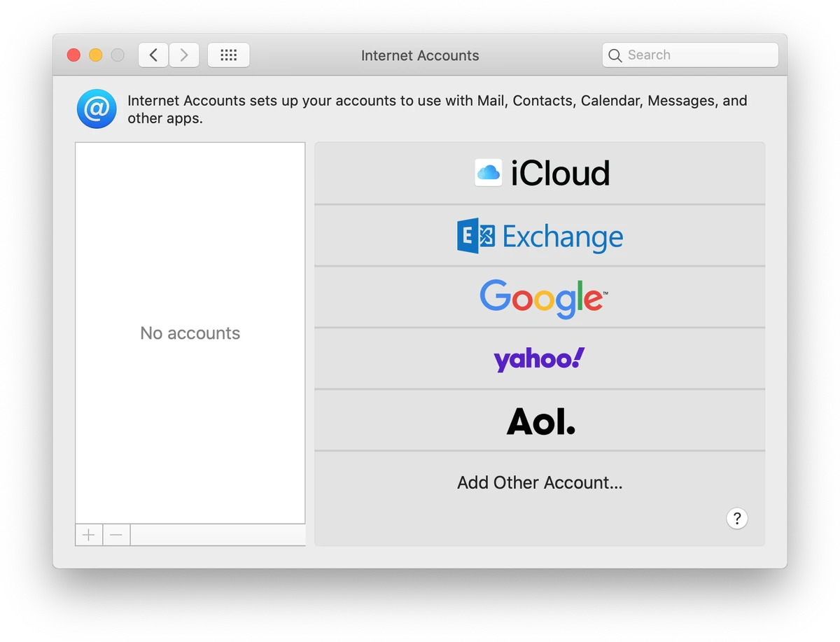Viewport: 840px width, 642px height.
Task: Click the minus button below the account list
Action: (x=116, y=534)
